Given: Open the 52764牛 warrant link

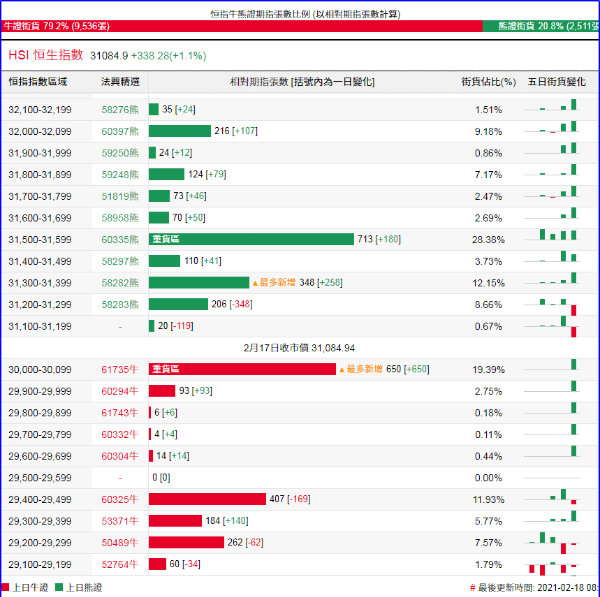Looking at the screenshot, I should tap(119, 564).
